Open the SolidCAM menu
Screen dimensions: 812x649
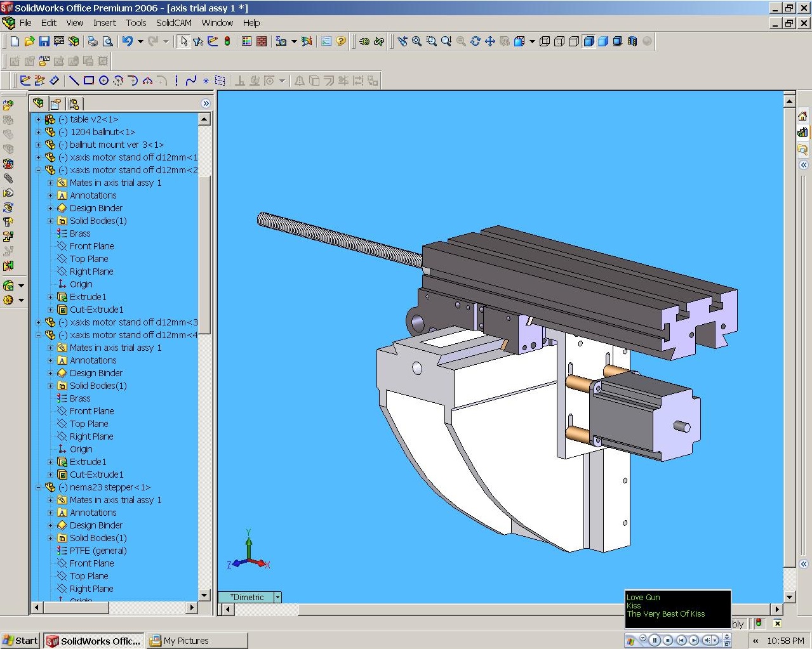(x=173, y=23)
